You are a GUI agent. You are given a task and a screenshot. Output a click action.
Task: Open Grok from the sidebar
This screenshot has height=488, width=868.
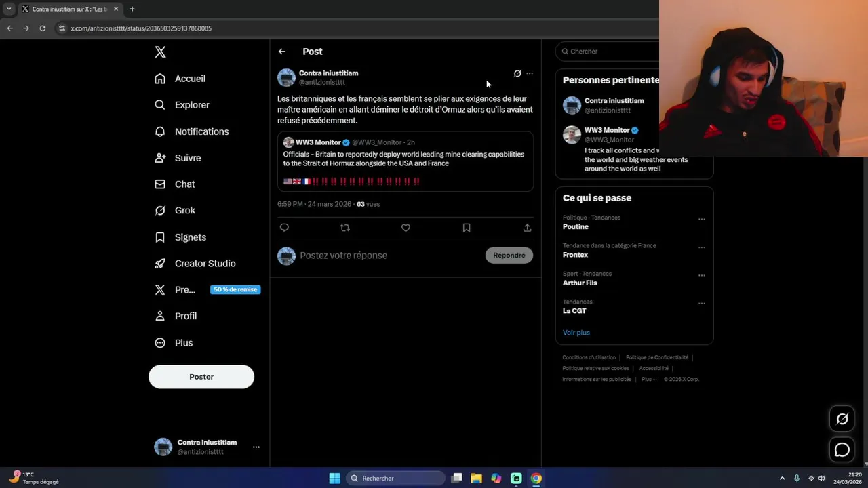[175, 211]
